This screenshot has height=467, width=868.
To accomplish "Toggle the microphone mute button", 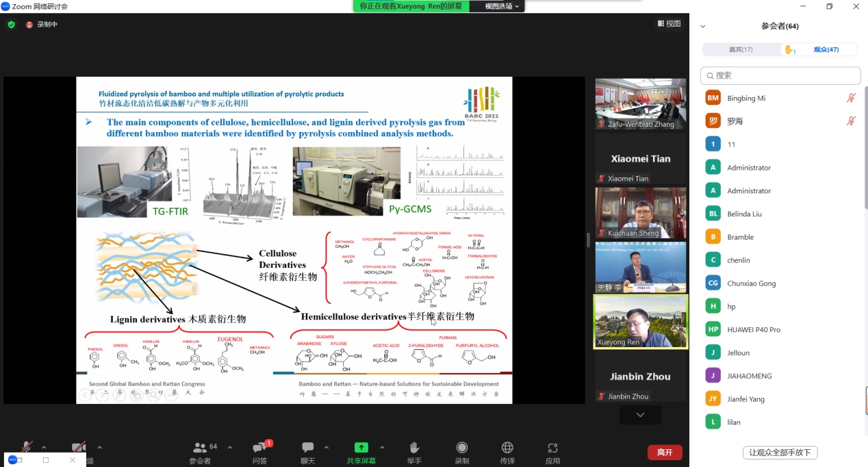I will [27, 446].
